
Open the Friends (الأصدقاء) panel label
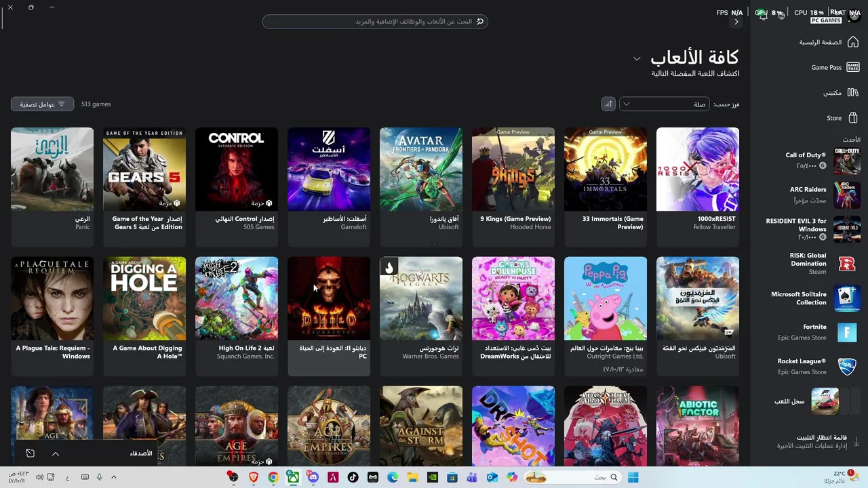[141, 453]
